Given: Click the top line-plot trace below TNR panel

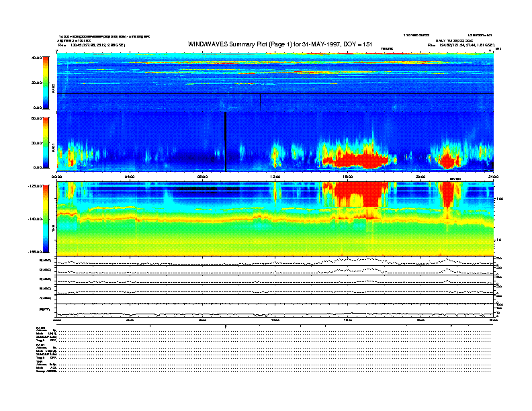Looking at the screenshot, I should coord(275,261).
